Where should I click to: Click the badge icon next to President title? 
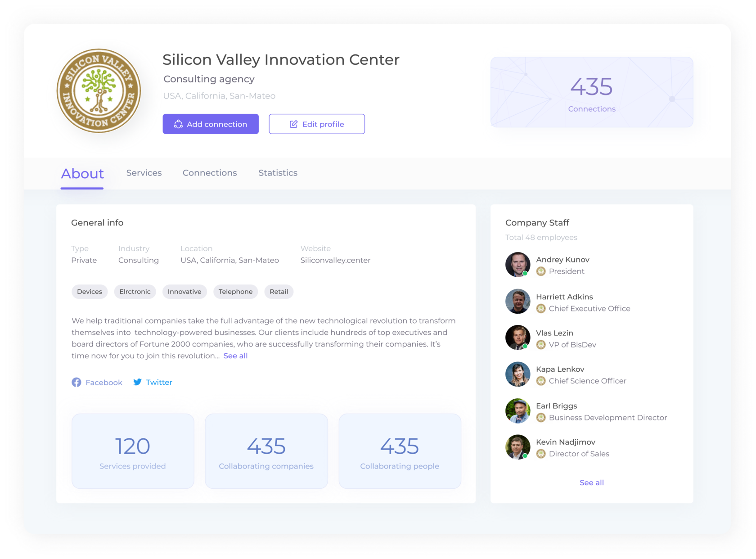coord(541,271)
